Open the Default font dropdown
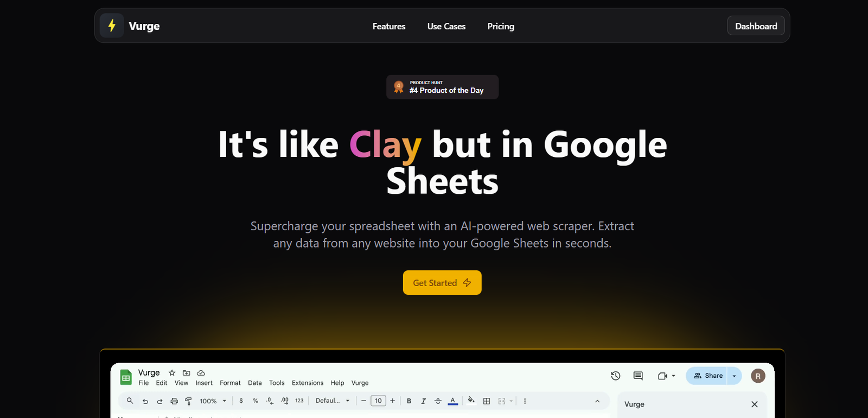The height and width of the screenshot is (418, 868). coord(333,401)
